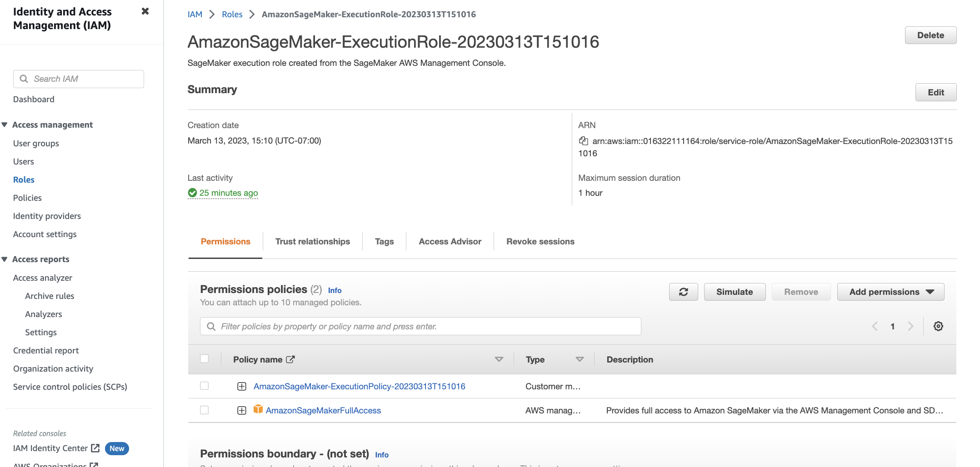Expand the AmazonSageMakerFullAccess row details
Image resolution: width=980 pixels, height=467 pixels.
(x=242, y=410)
